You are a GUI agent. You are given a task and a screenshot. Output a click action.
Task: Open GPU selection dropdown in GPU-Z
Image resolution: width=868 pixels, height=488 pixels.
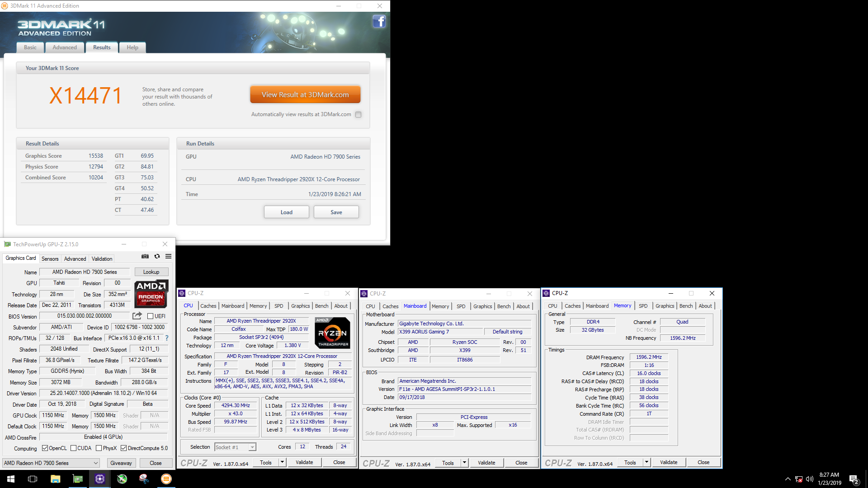pyautogui.click(x=51, y=463)
